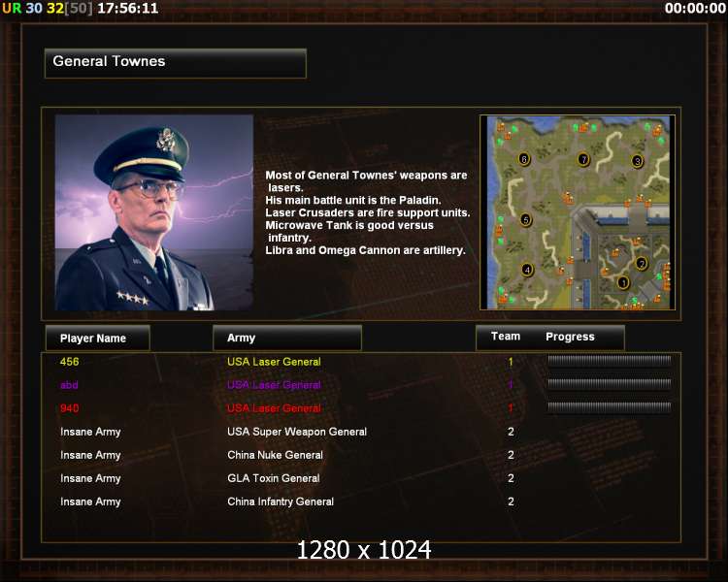This screenshot has height=582, width=728.
Task: Click the 00:00:00 timer at top right
Action: point(695,9)
